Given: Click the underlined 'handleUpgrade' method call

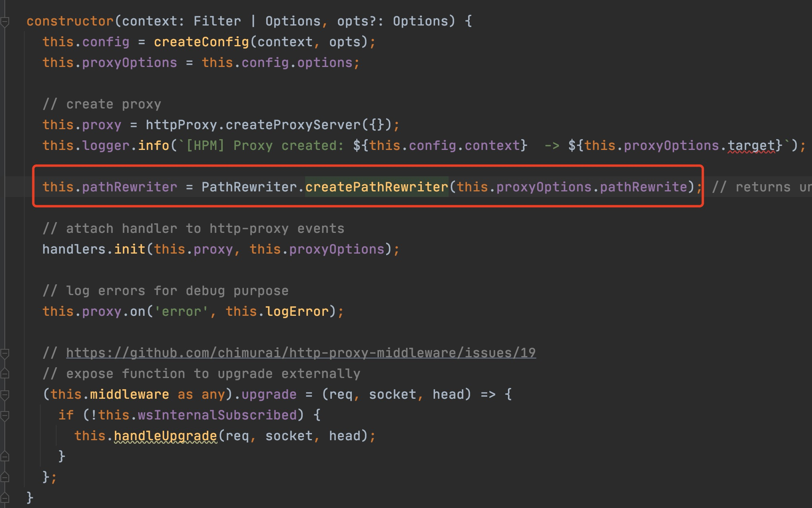Looking at the screenshot, I should coord(165,436).
